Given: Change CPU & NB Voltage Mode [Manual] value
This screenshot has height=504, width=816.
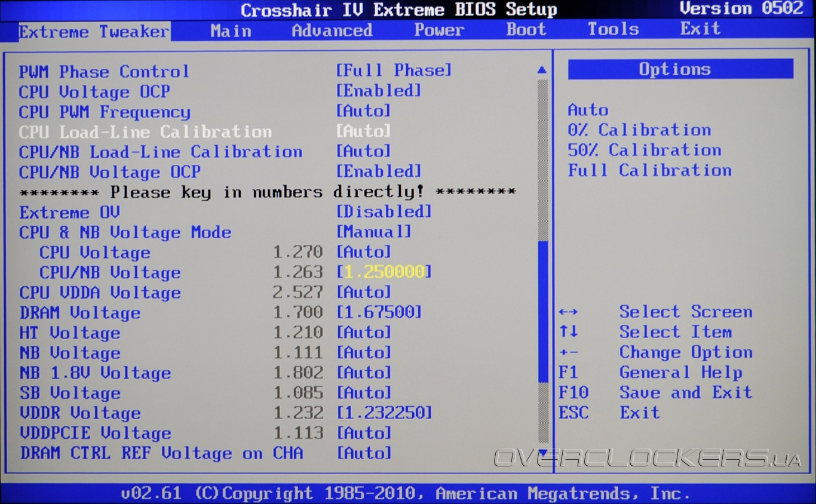Looking at the screenshot, I should coord(373,232).
